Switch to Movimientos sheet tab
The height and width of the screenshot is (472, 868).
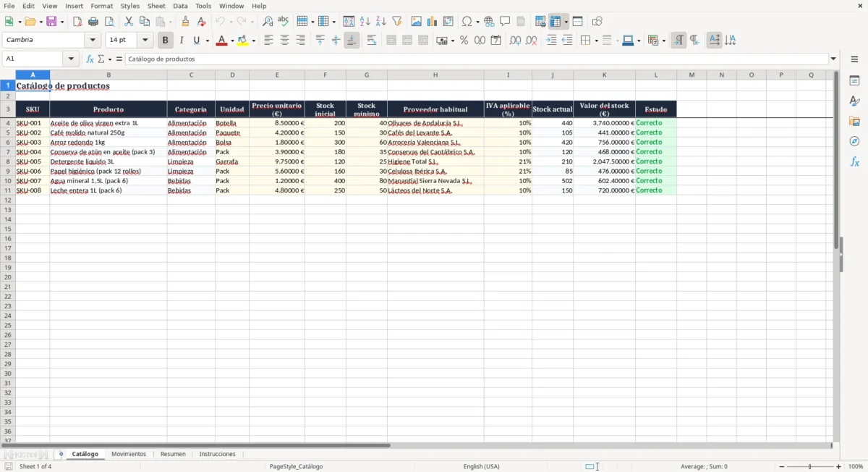point(129,455)
